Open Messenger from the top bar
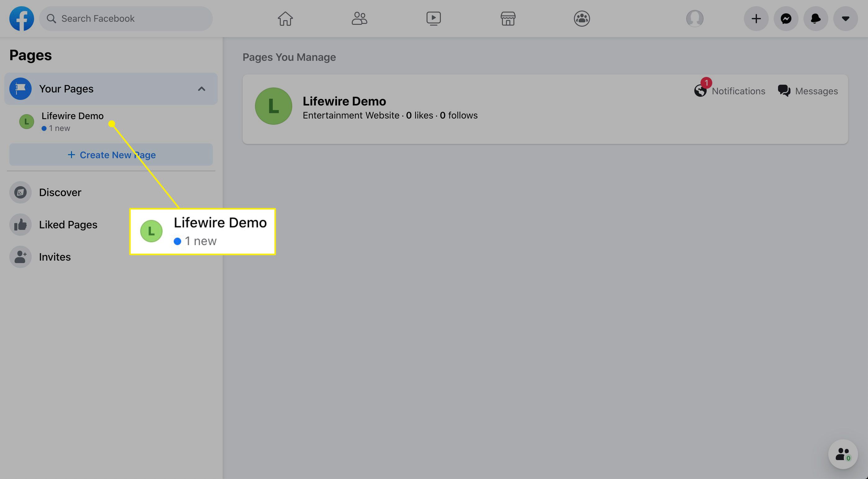 tap(786, 19)
